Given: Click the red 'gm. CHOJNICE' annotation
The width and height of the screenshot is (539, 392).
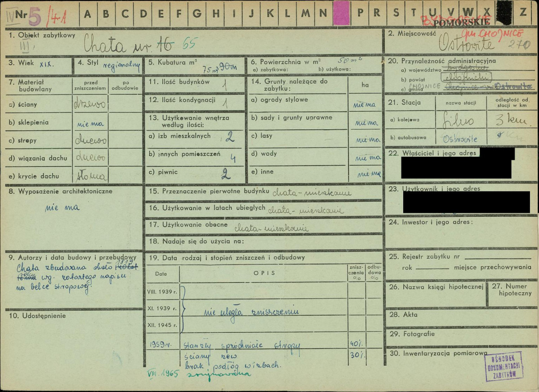Looking at the screenshot, I should (x=493, y=34).
